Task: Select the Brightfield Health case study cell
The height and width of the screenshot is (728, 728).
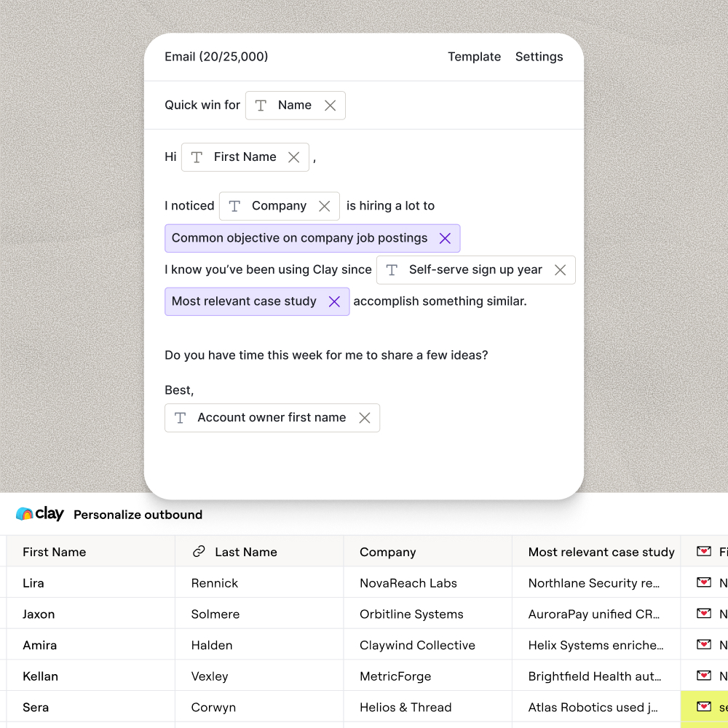Action: point(597,676)
